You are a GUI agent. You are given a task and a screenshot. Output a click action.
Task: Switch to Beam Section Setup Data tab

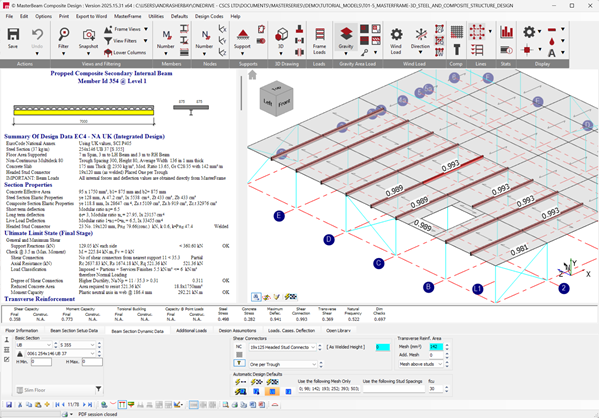(x=74, y=330)
